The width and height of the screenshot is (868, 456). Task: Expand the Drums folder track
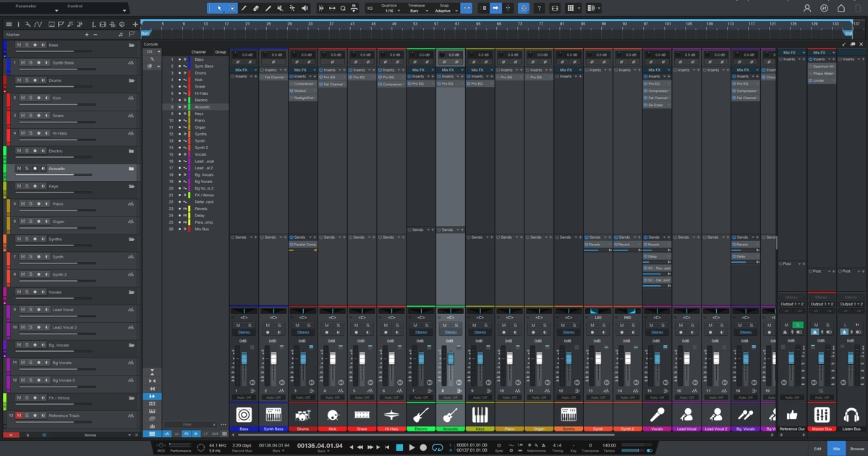pos(132,80)
